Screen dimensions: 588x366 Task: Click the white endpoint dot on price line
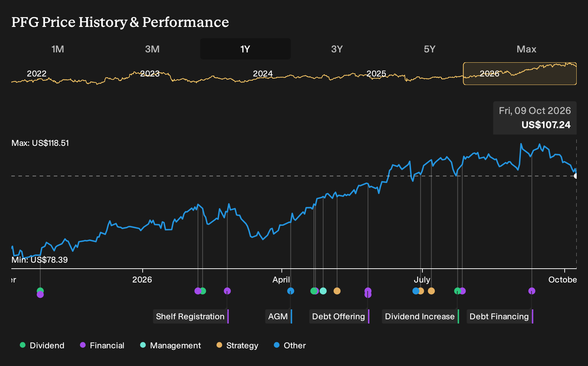click(576, 176)
